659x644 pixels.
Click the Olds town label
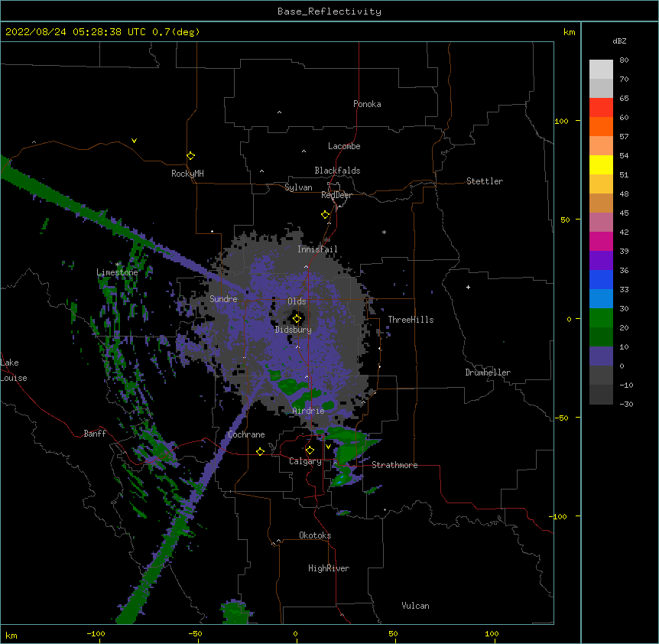click(x=297, y=301)
